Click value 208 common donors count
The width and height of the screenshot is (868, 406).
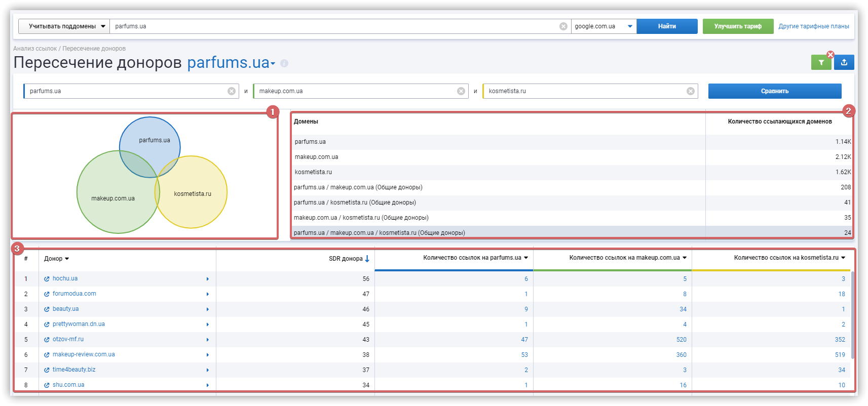pyautogui.click(x=846, y=187)
